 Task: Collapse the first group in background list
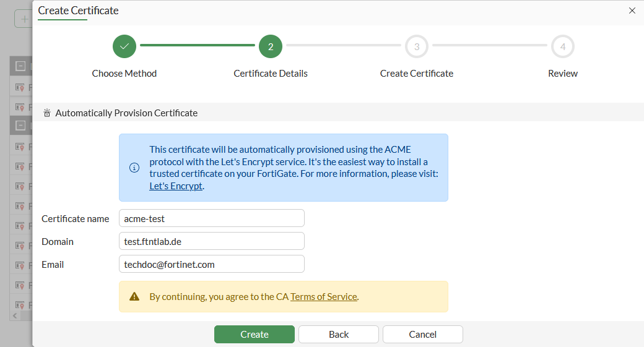point(20,66)
